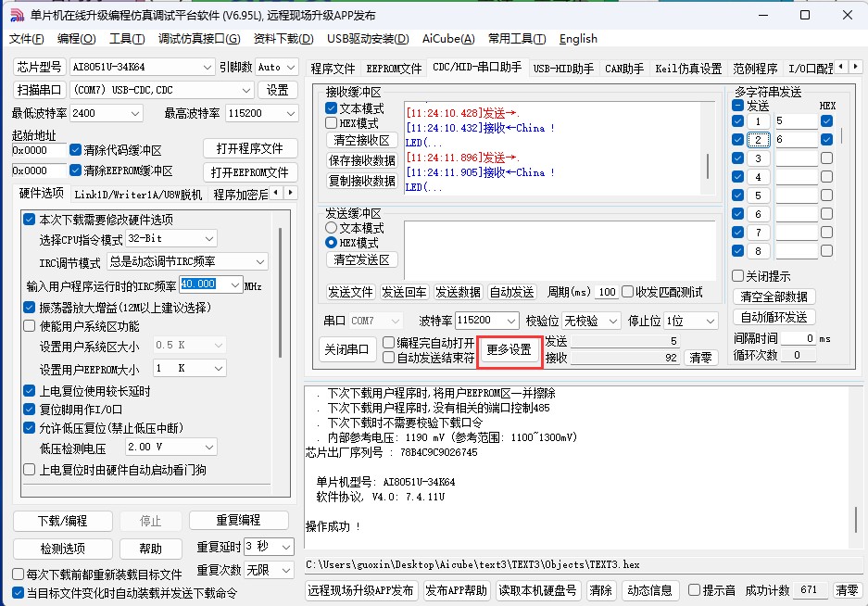Toggle 关闭提示 checkbox

pyautogui.click(x=738, y=276)
